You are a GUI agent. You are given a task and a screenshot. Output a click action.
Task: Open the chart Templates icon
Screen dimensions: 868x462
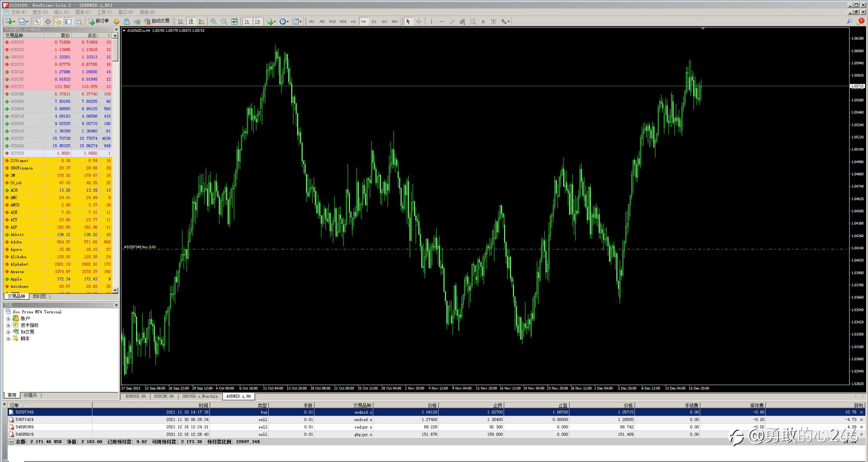point(295,21)
